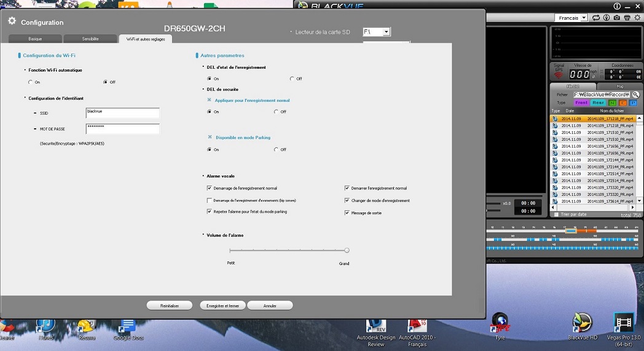Toggle the green N type filter
Viewport: 644px width, 351px height.
point(613,103)
